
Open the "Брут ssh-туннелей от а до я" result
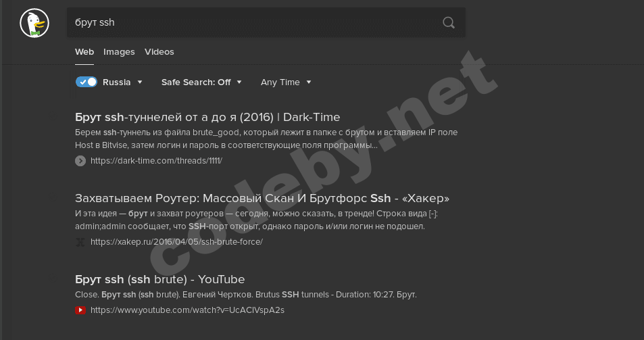(x=207, y=118)
